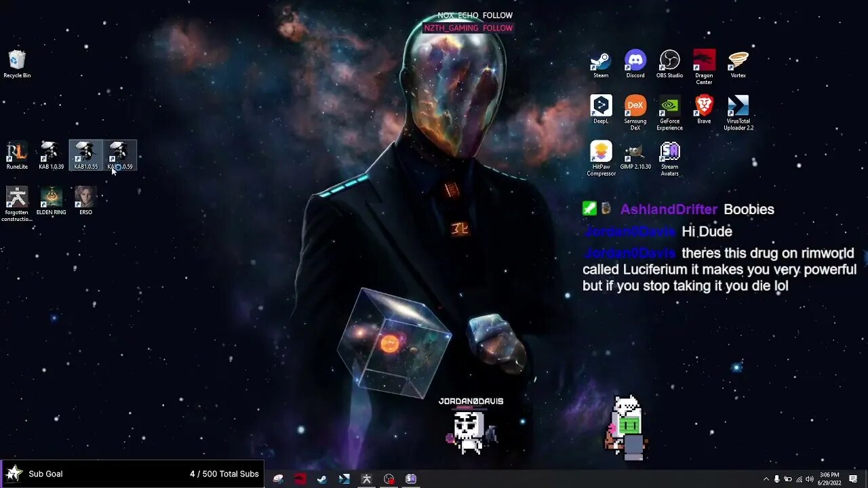Click the microphone tray icon

[776, 479]
